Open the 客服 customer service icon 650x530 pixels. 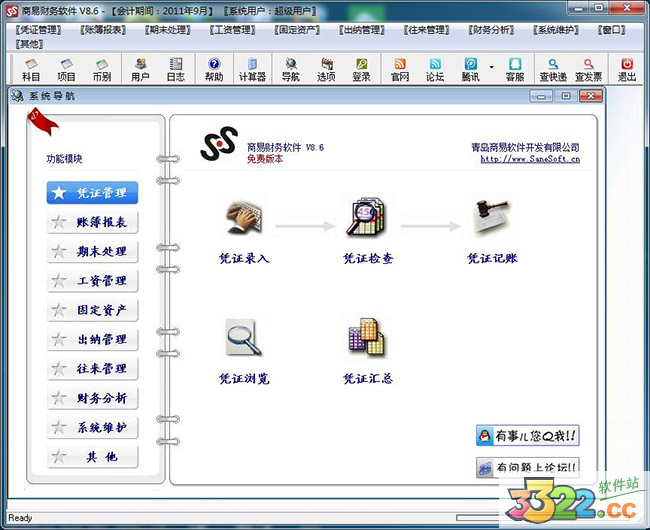click(x=515, y=70)
